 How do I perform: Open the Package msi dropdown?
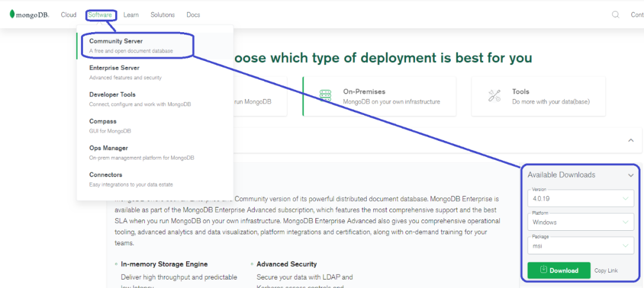point(581,245)
